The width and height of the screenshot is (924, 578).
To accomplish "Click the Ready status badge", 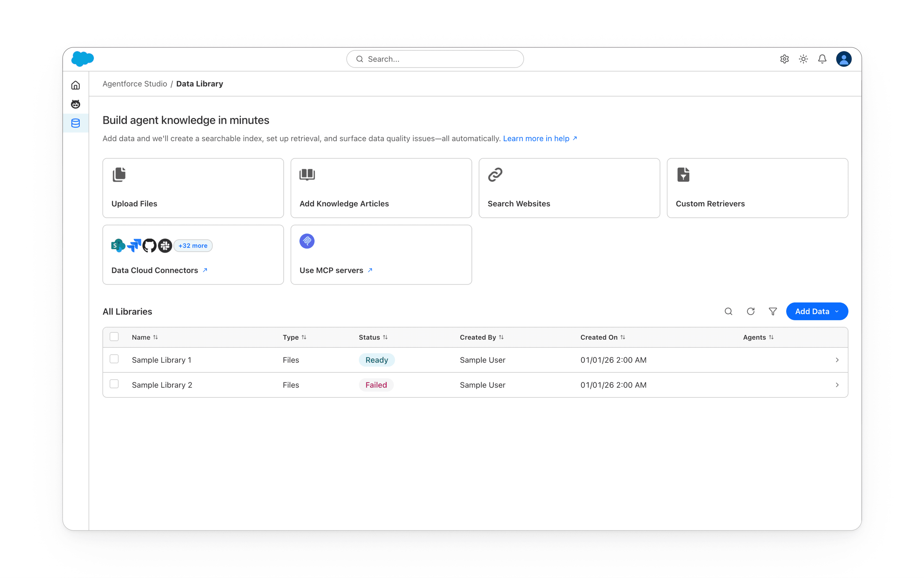I will [376, 360].
